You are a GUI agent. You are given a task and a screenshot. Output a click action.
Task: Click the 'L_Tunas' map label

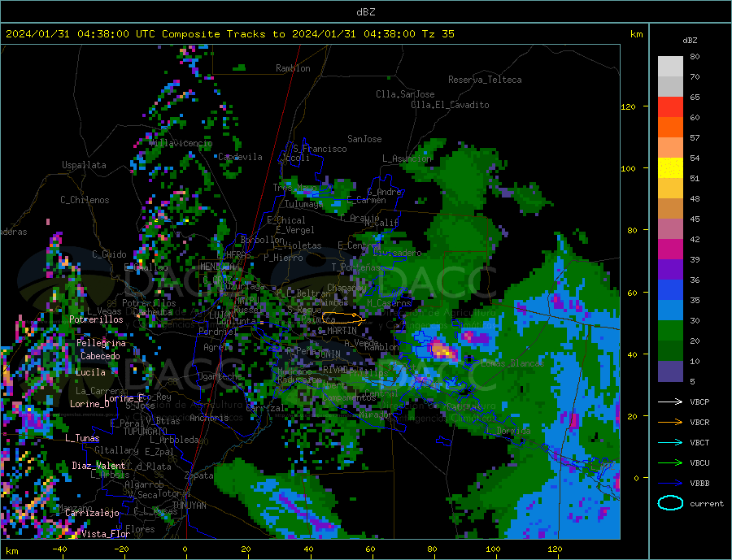click(82, 438)
